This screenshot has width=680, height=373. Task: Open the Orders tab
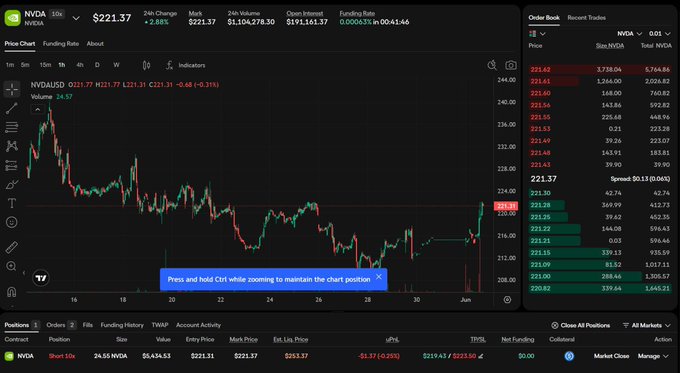click(61, 325)
